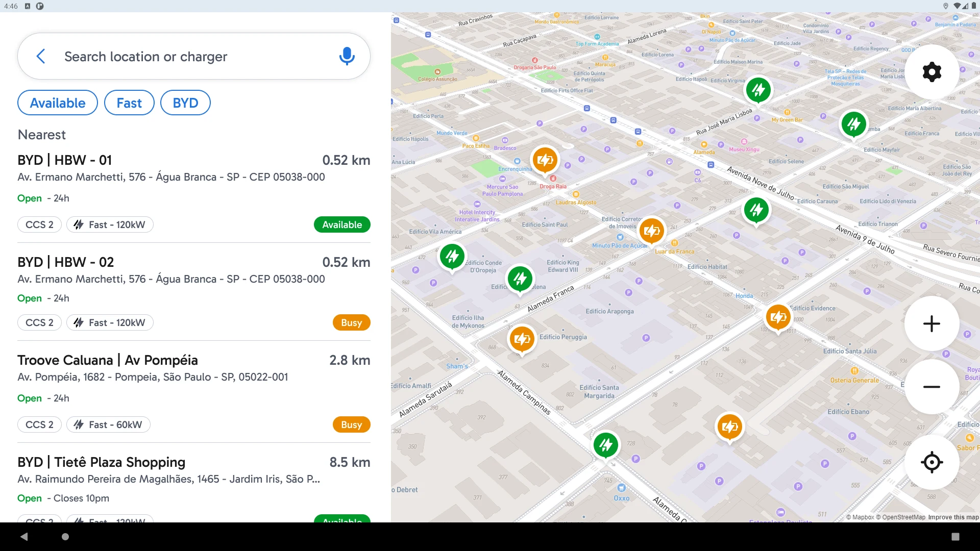Viewport: 980px width, 551px height.
Task: Tap Available badge on HBW - 01
Action: tap(342, 224)
